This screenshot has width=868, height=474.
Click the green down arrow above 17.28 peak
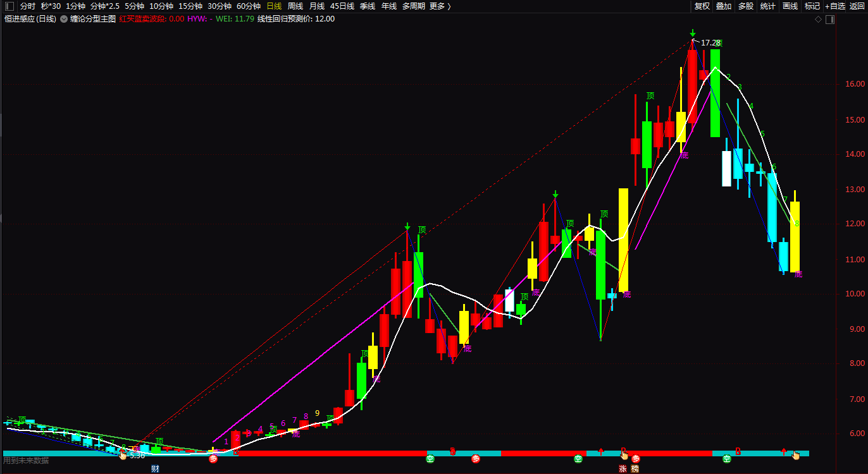tap(693, 33)
